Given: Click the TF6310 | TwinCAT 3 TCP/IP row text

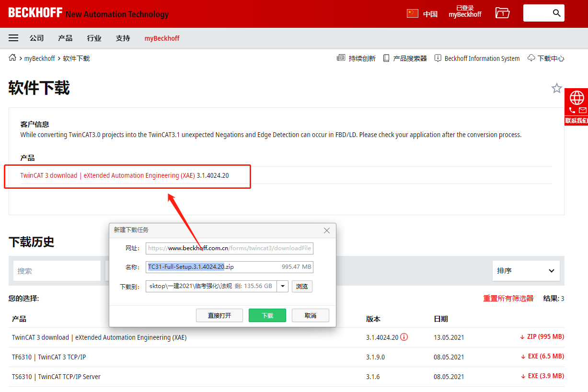Looking at the screenshot, I should click(x=49, y=357).
